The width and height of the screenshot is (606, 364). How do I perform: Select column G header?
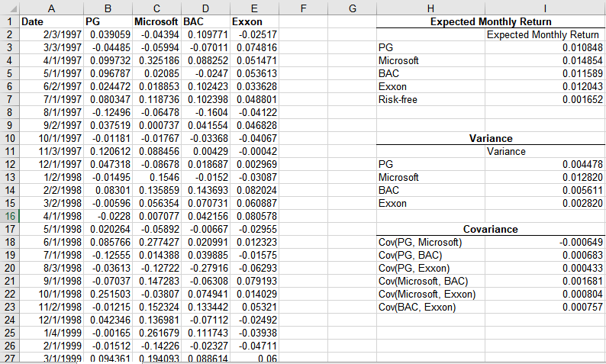pos(352,8)
